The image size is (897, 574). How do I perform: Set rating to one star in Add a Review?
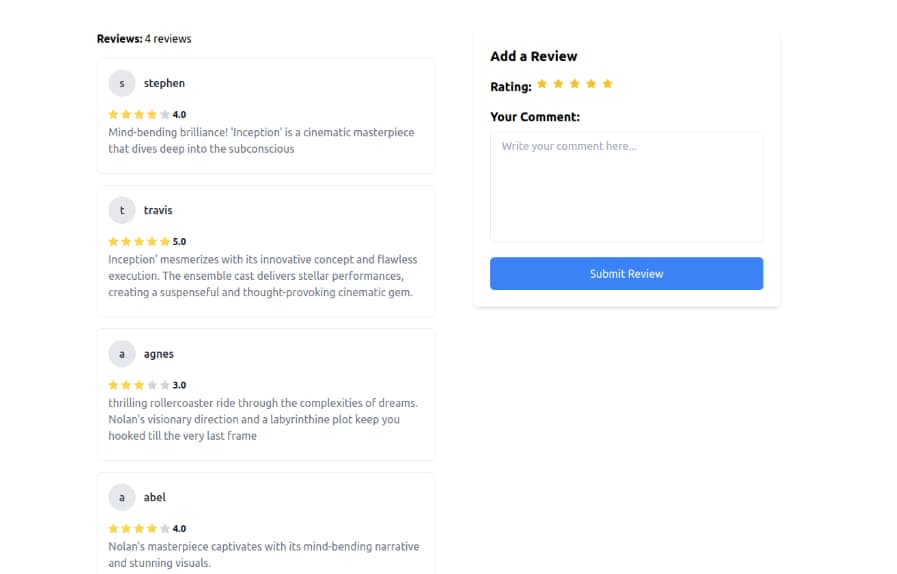pyautogui.click(x=542, y=84)
